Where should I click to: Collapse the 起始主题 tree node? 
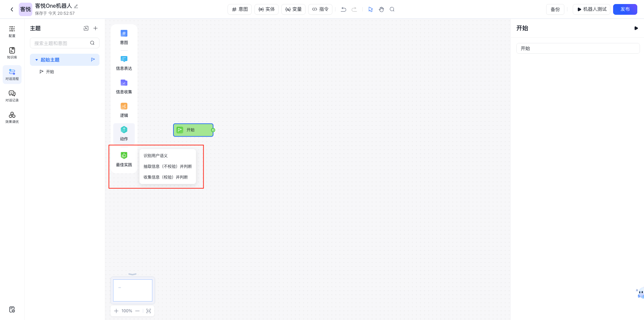37,60
